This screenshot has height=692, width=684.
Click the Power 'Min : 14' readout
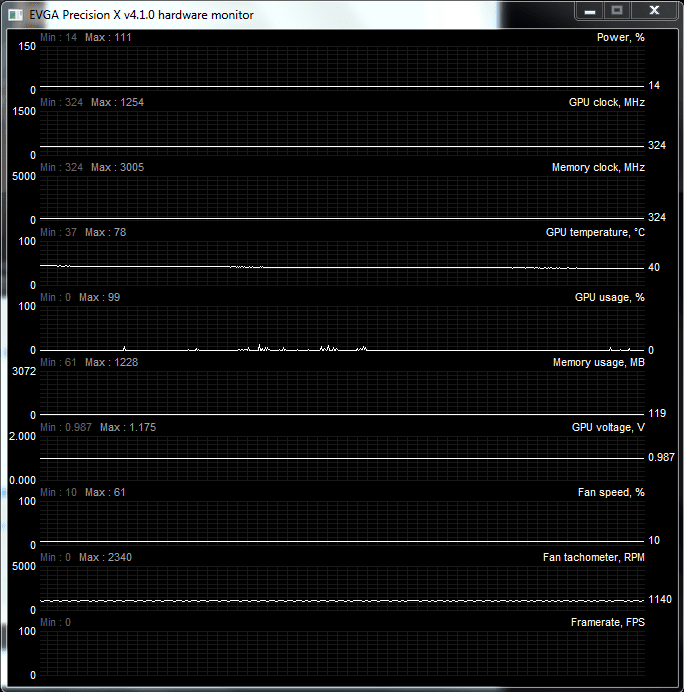58,38
